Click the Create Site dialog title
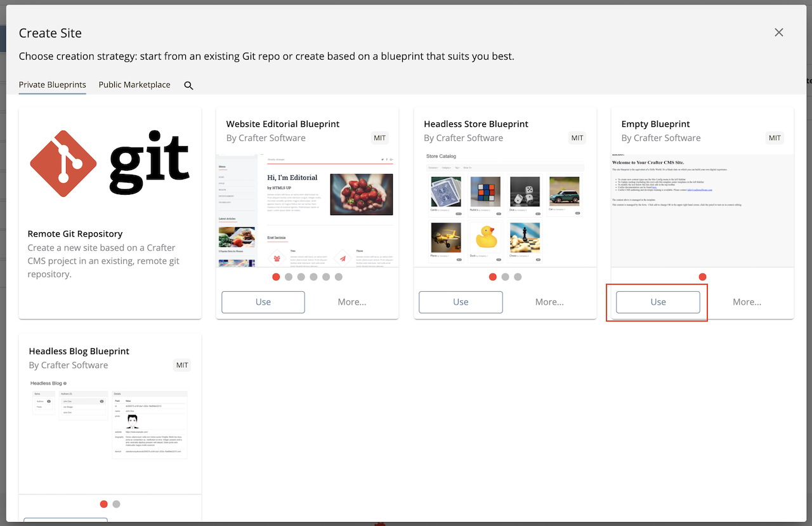812x526 pixels. (50, 33)
